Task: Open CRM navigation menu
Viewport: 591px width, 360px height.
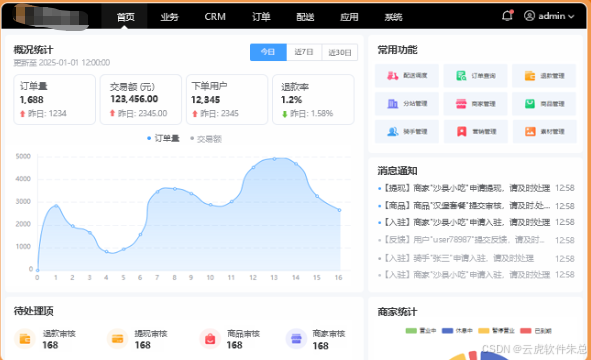Action: click(x=215, y=17)
